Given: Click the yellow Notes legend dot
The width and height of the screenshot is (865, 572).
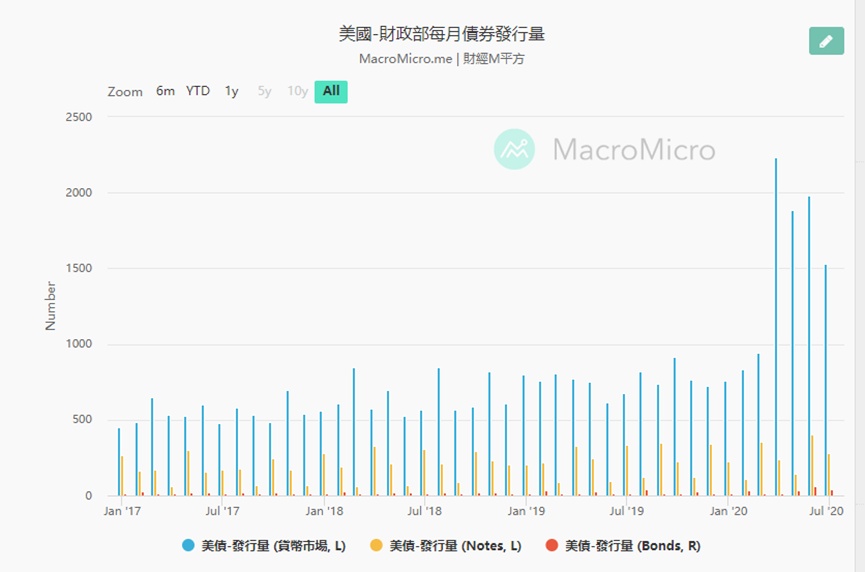Looking at the screenshot, I should pyautogui.click(x=376, y=545).
